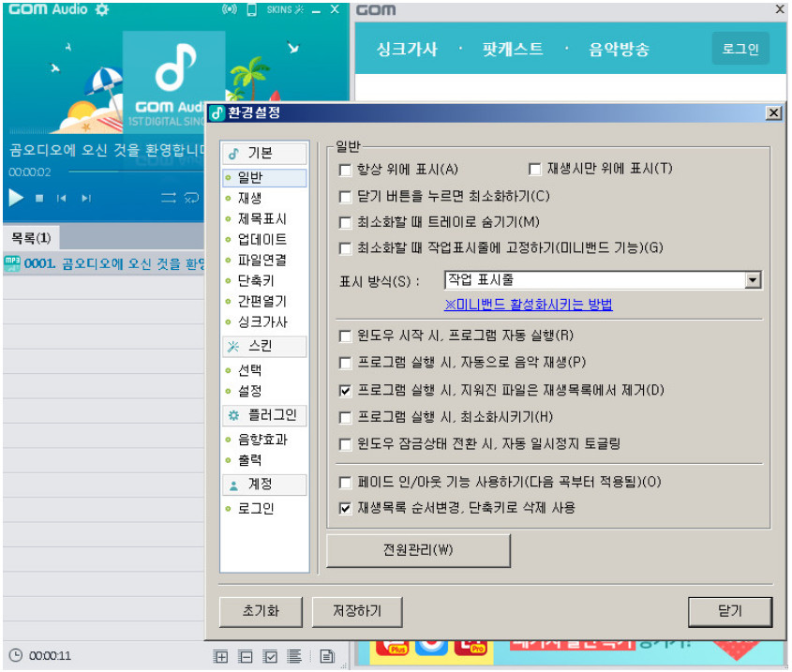Select 일반 in settings tree
The width and height of the screenshot is (792, 672).
pos(264,177)
